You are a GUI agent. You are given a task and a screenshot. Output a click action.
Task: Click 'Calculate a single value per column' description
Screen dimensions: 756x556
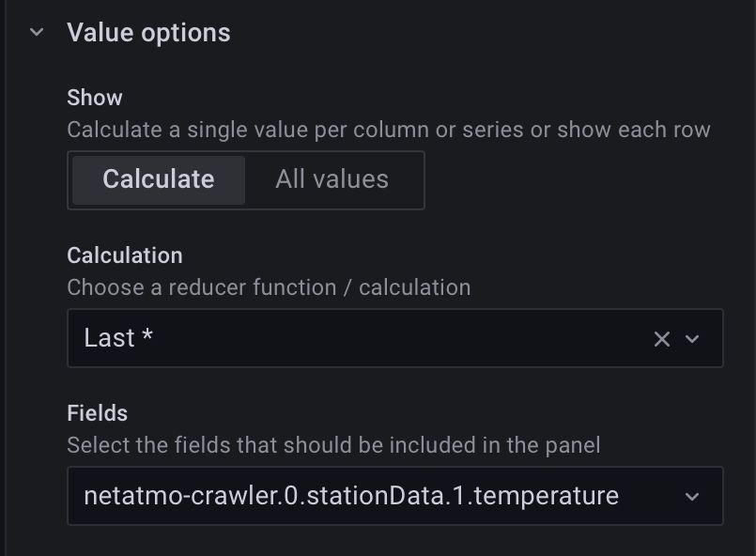coord(388,130)
